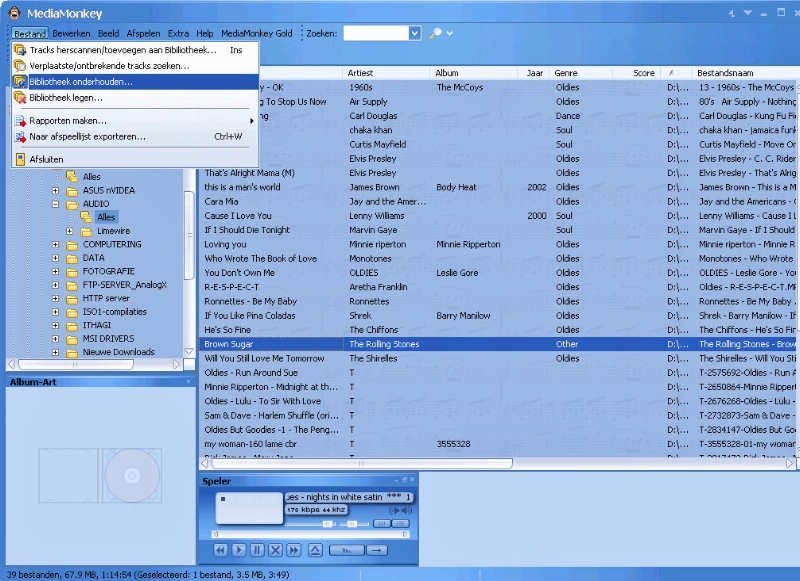Viewport: 800px width, 581px height.
Task: Open the title bar down-arrow menu
Action: pos(747,13)
